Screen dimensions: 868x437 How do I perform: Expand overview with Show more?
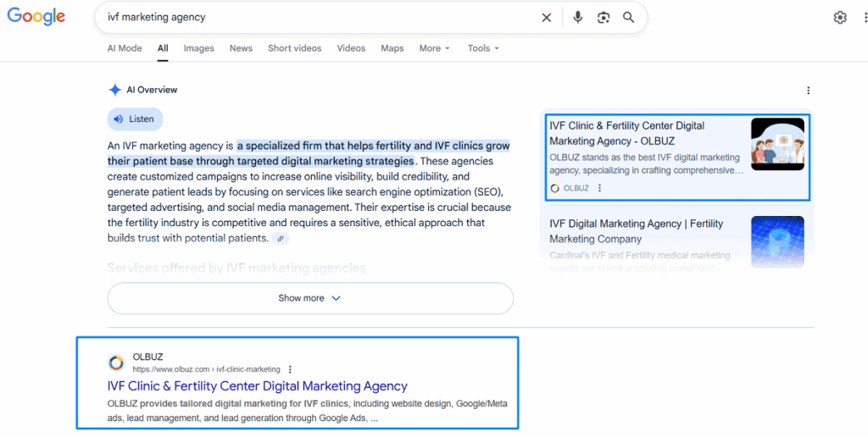310,298
